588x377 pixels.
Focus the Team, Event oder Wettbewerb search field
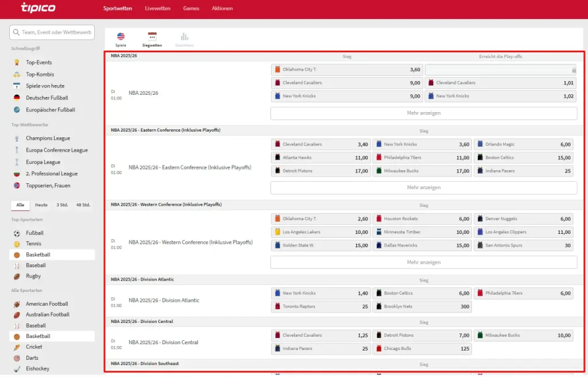click(x=52, y=32)
